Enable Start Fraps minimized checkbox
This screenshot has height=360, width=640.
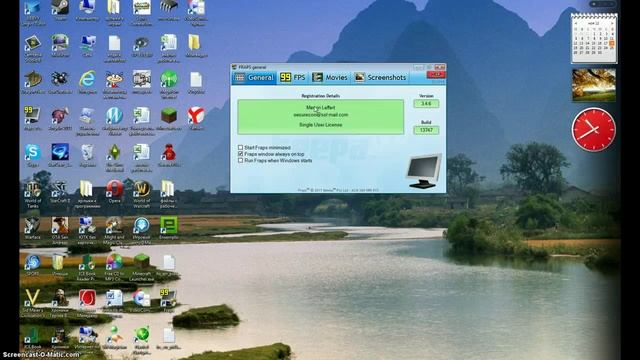pos(240,147)
